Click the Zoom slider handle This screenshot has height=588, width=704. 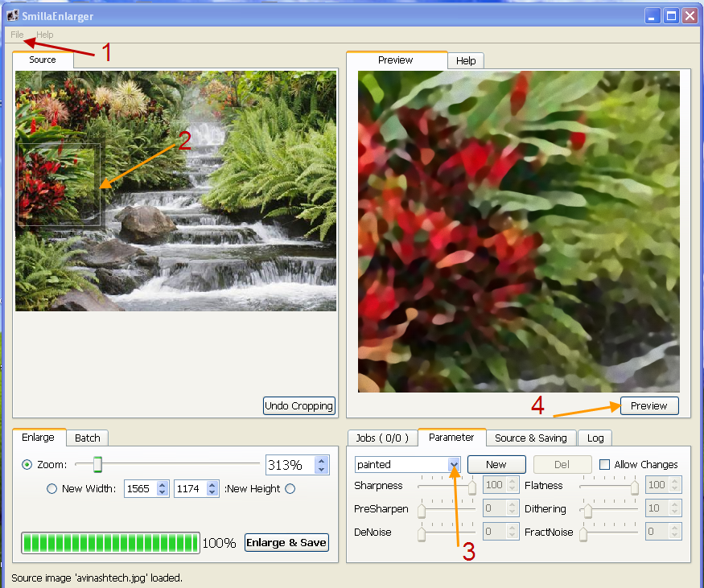tap(97, 464)
